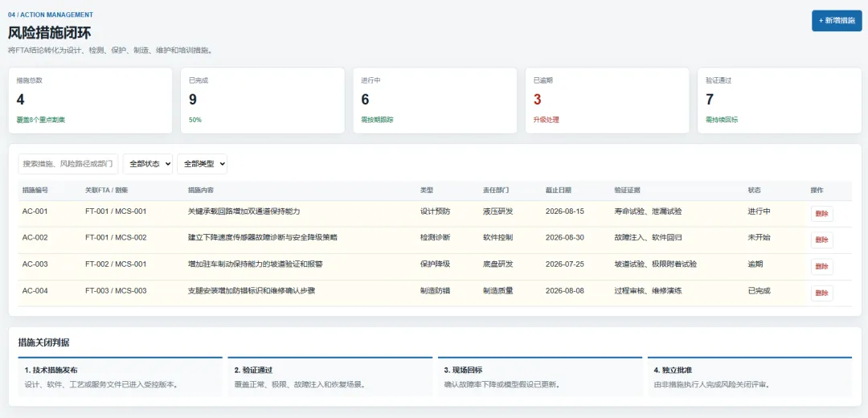Delete measure AC-004
This screenshot has width=868, height=418.
pyautogui.click(x=821, y=293)
